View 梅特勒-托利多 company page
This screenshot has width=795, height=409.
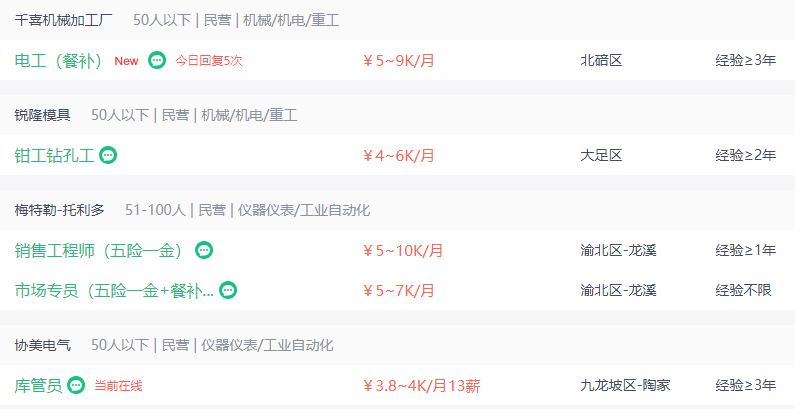point(59,210)
